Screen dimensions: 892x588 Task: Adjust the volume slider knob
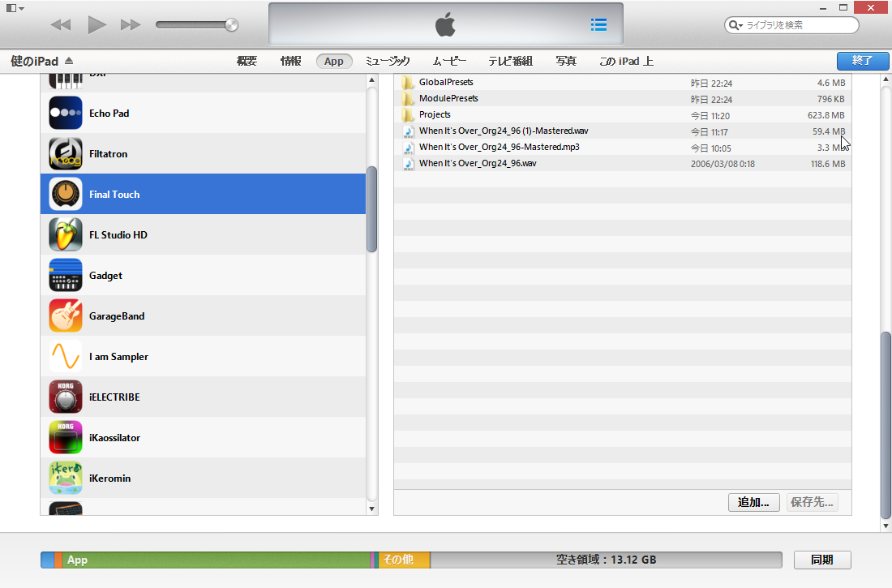tap(231, 24)
